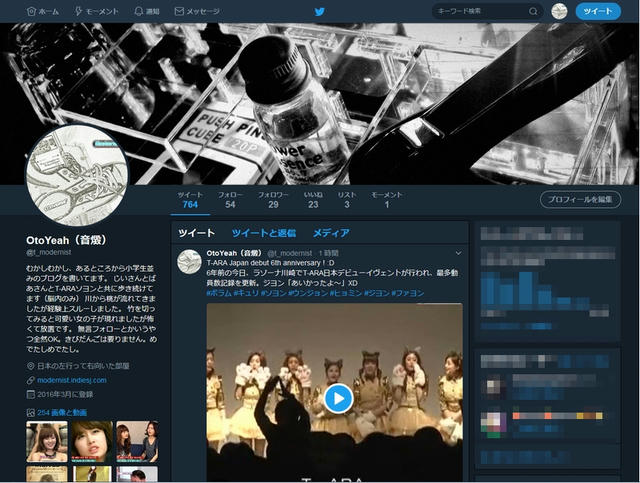
Task: Open hashtag #ソヨン
Action: tap(273, 293)
